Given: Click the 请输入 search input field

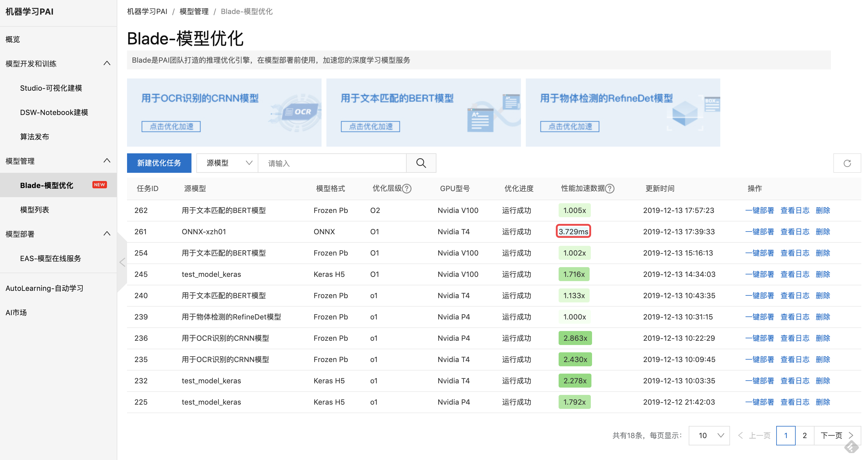Looking at the screenshot, I should 332,163.
